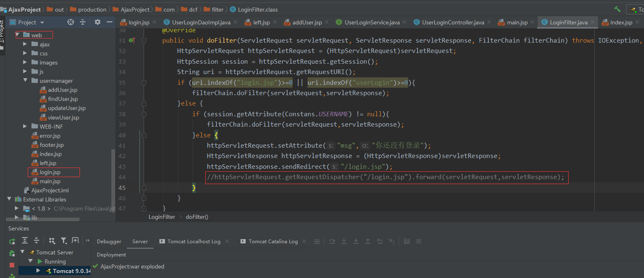Click Step Out debugger icon
Viewport: 644px width, 278px height.
[368, 241]
